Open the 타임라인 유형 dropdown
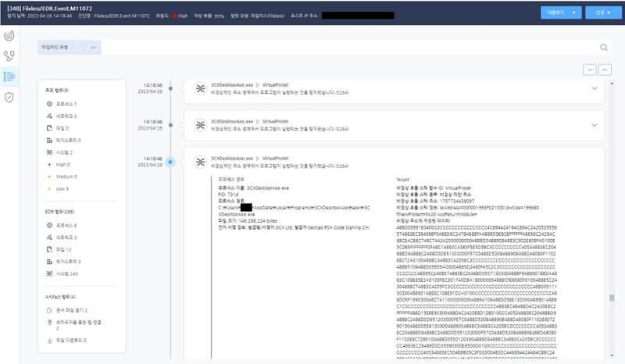This screenshot has width=625, height=364. pos(70,48)
